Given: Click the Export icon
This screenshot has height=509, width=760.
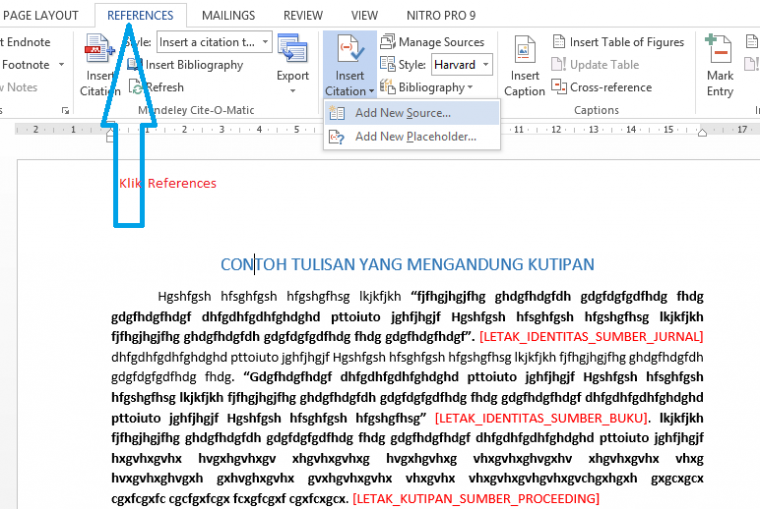Looking at the screenshot, I should pyautogui.click(x=292, y=49).
